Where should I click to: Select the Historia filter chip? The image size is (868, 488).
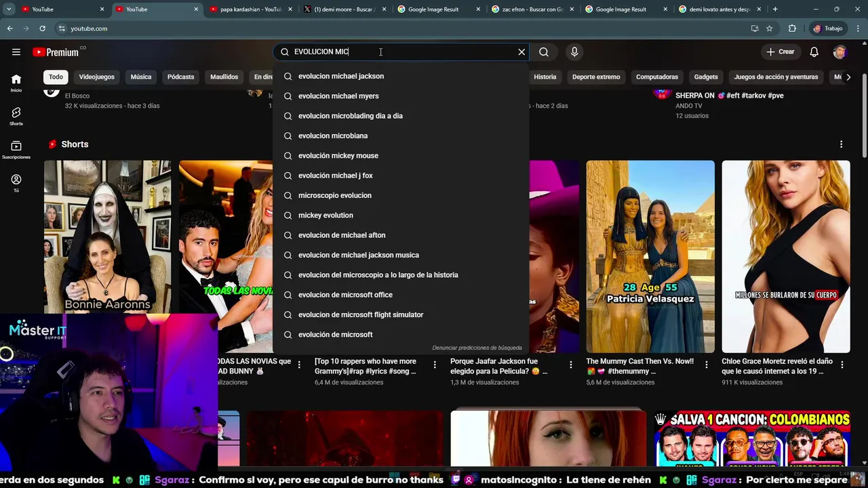[x=545, y=77]
